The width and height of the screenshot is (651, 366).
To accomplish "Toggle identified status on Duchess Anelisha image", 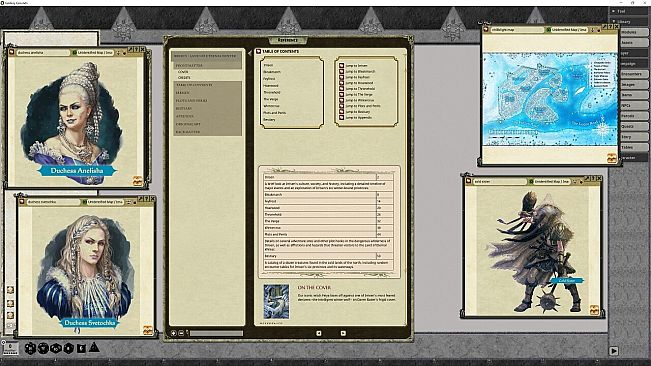I will coord(75,53).
